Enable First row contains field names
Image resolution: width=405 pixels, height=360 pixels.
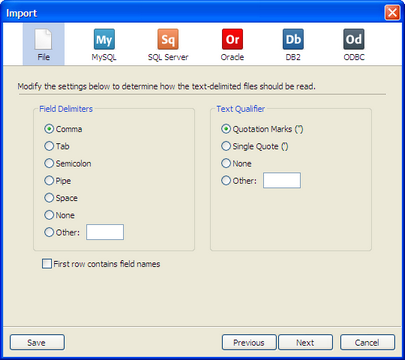pyautogui.click(x=47, y=264)
